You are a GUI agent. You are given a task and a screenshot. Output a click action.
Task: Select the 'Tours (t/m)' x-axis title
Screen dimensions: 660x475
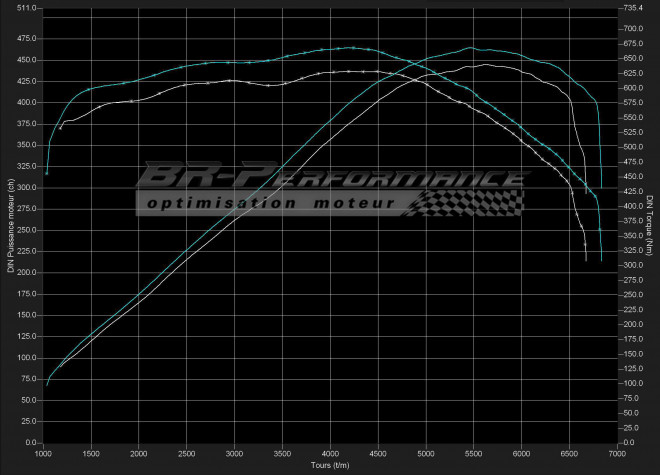coord(331,465)
